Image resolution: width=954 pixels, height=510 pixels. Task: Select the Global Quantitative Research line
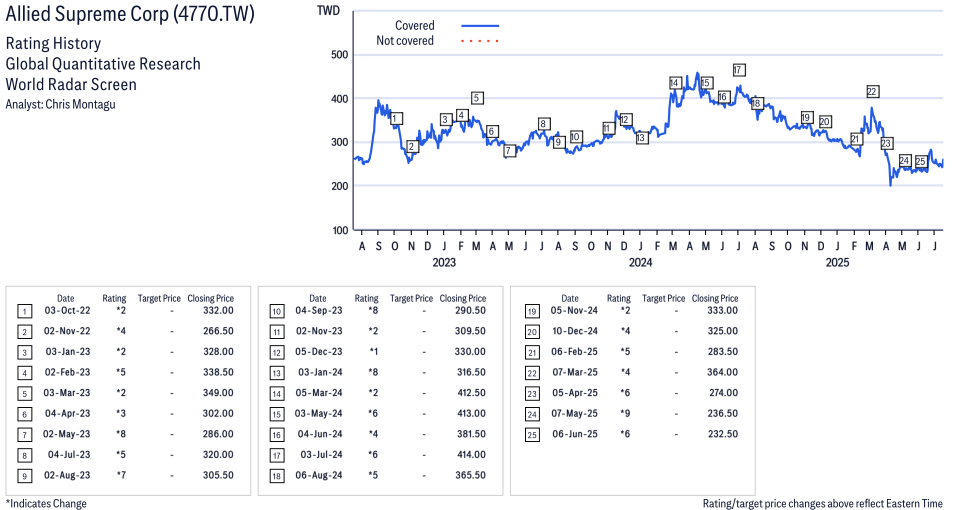click(103, 64)
